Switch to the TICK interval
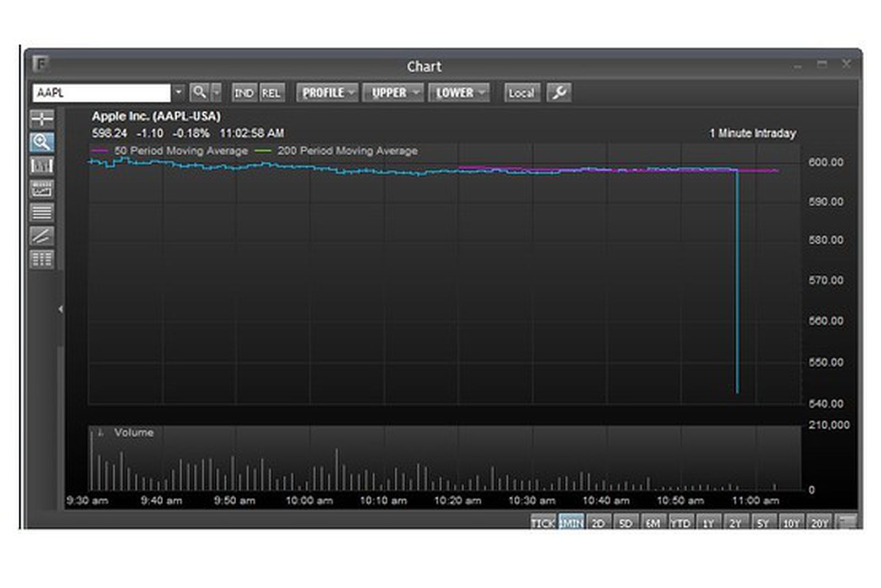 [542, 523]
